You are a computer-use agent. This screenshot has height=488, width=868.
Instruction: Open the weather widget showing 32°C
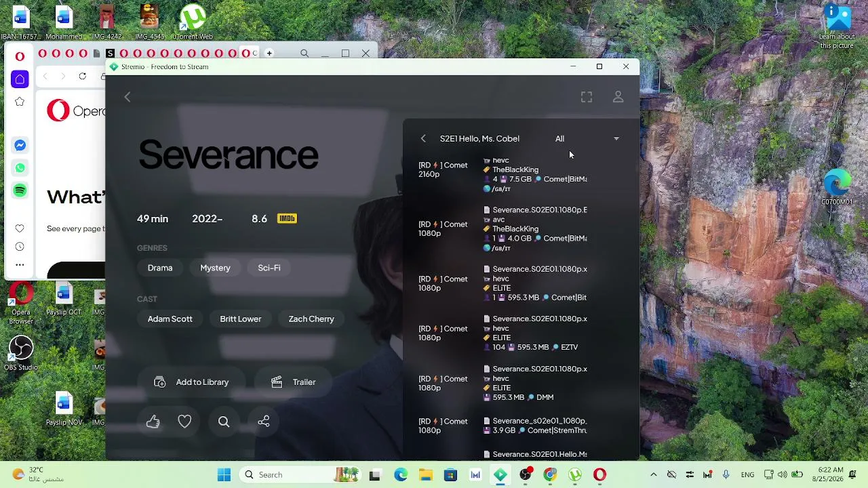click(37, 474)
